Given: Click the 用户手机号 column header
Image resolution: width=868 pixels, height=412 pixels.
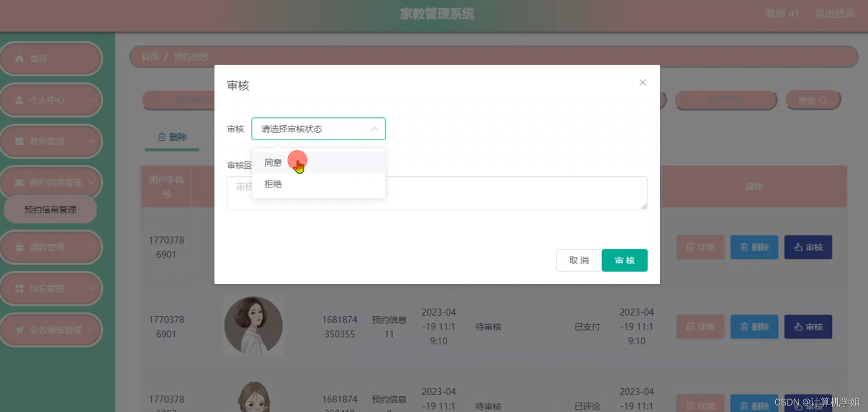Looking at the screenshot, I should 166,186.
